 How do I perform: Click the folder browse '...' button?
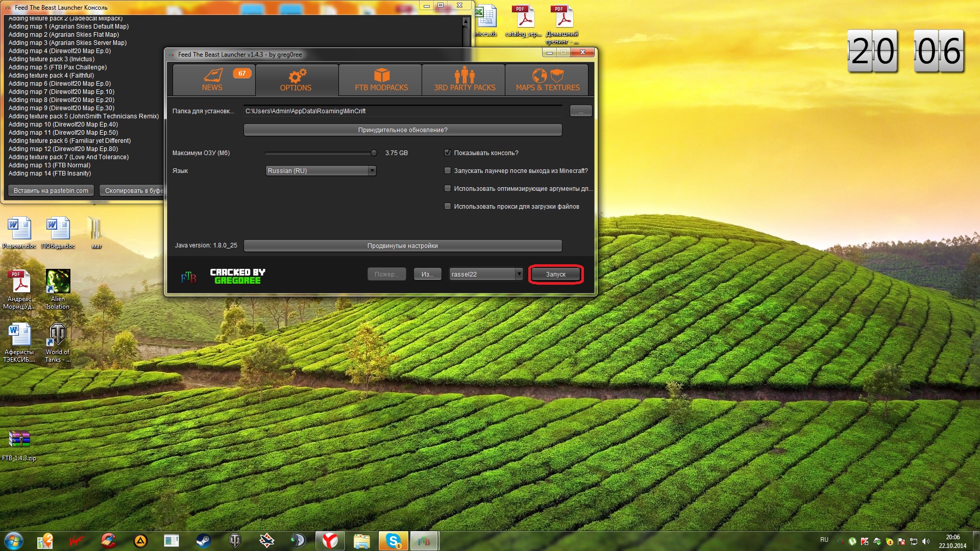pos(581,111)
